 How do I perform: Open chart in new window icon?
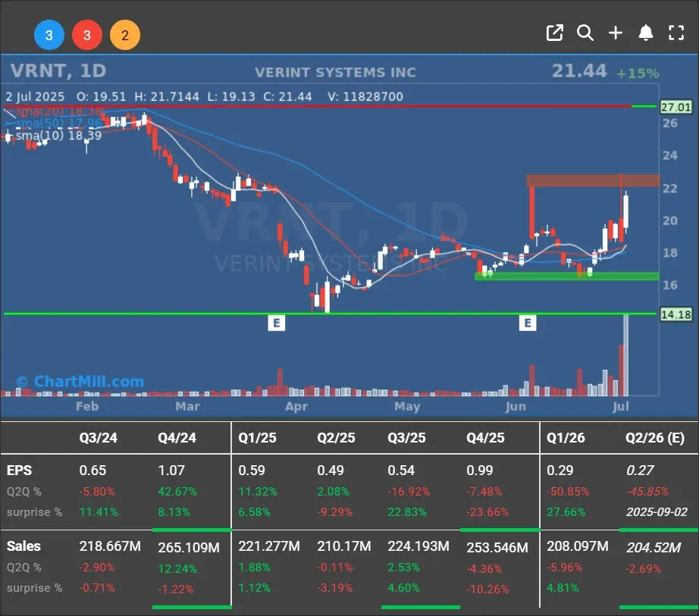click(x=554, y=33)
